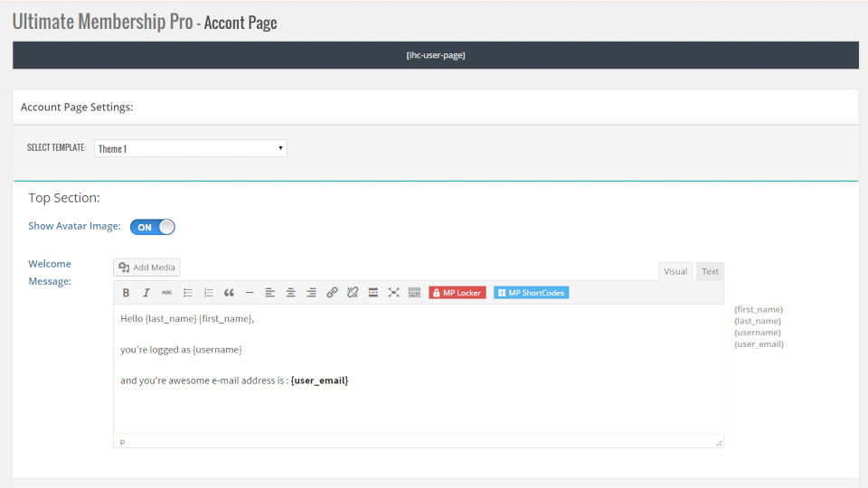The image size is (868, 488).
Task: Click the [ihc-user-page] shortcode bar
Action: pyautogui.click(x=436, y=55)
